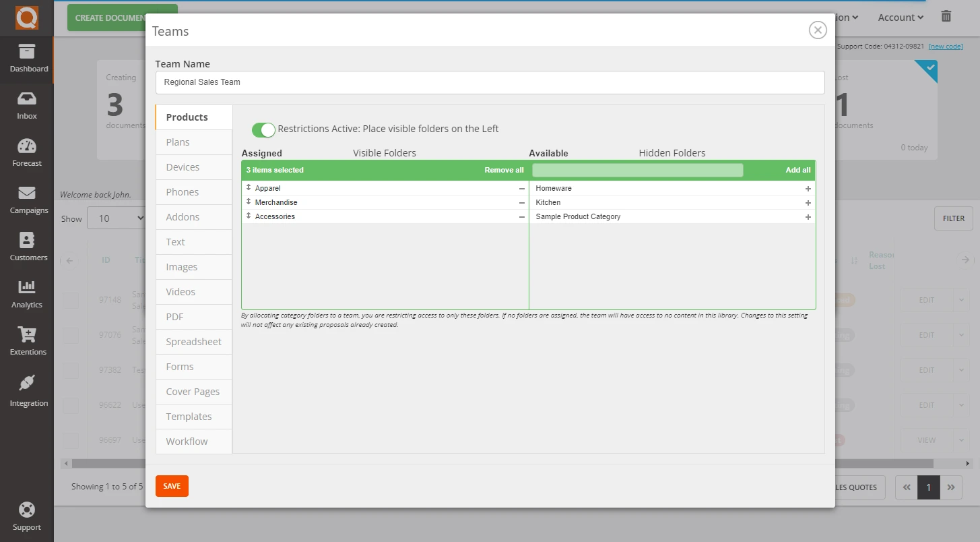Screen dimensions: 980x542
Task: Open Customers in the sidebar
Action: (27, 241)
